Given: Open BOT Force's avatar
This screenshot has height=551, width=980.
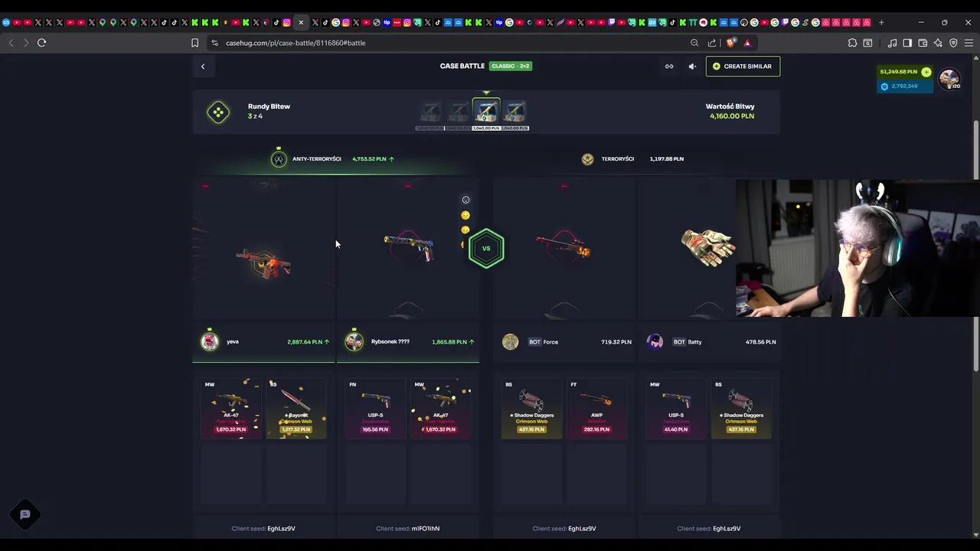Looking at the screenshot, I should (x=510, y=342).
